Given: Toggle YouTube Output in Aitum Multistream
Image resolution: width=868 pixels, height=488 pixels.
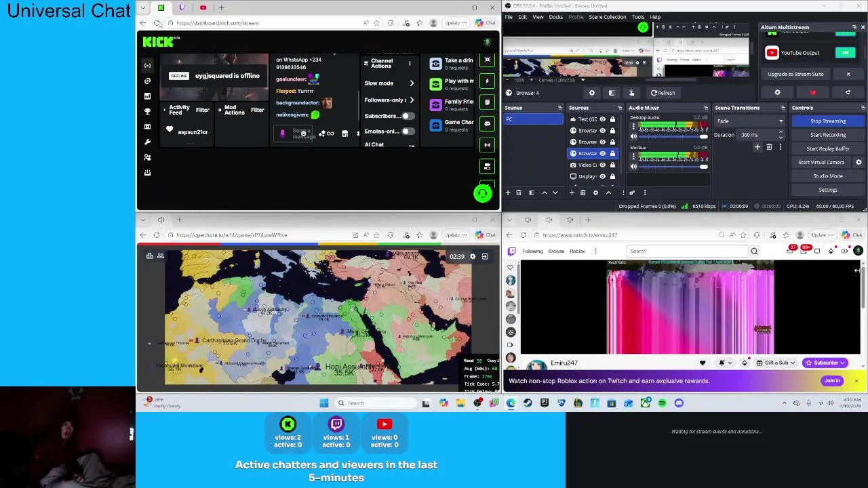Looking at the screenshot, I should (x=845, y=52).
